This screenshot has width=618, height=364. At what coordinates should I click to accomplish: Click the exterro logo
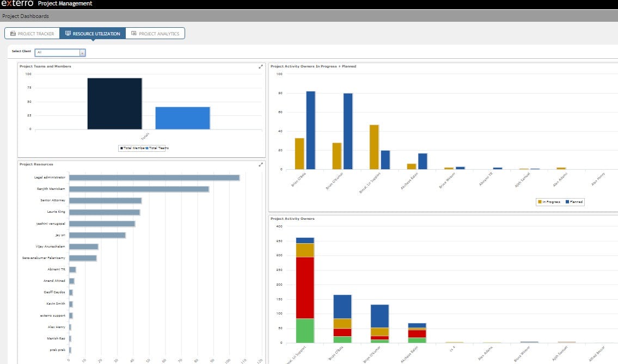pos(16,4)
